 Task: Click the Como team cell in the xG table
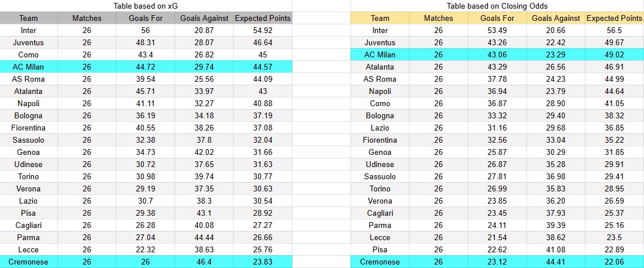point(28,55)
